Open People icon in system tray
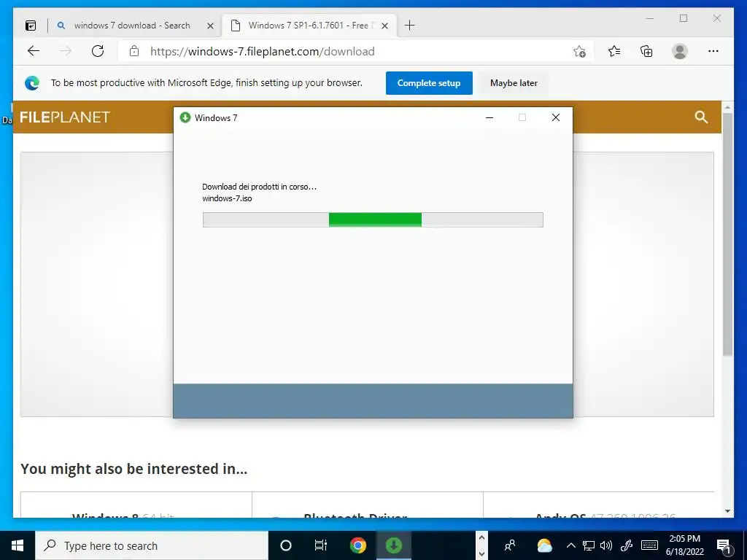Image resolution: width=747 pixels, height=560 pixels. click(510, 545)
